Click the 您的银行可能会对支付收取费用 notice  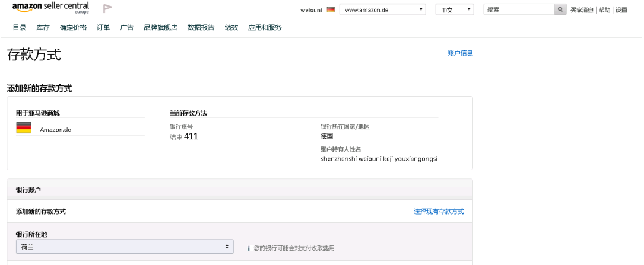pyautogui.click(x=294, y=248)
